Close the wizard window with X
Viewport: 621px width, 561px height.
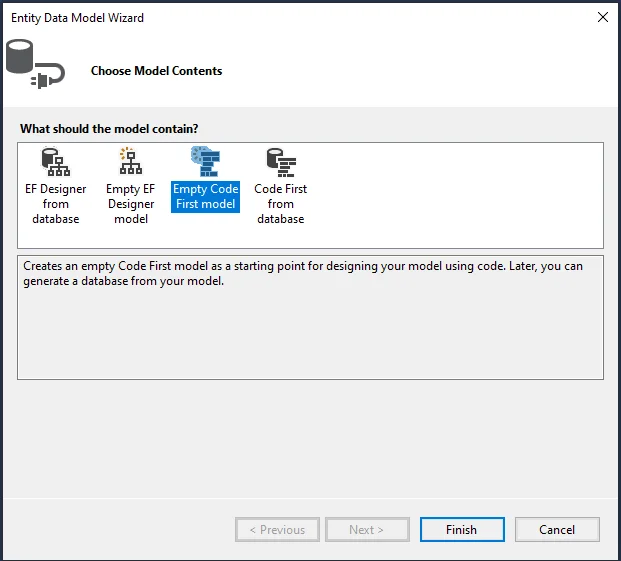(602, 17)
